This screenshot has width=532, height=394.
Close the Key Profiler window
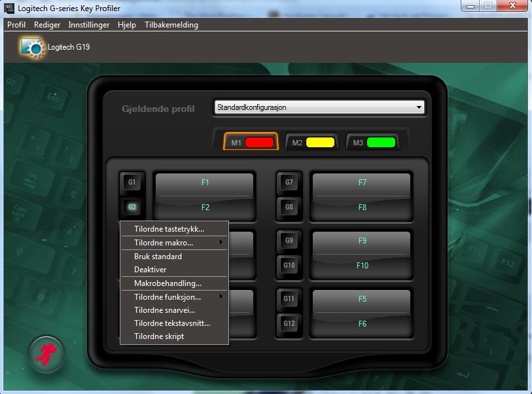(x=512, y=6)
